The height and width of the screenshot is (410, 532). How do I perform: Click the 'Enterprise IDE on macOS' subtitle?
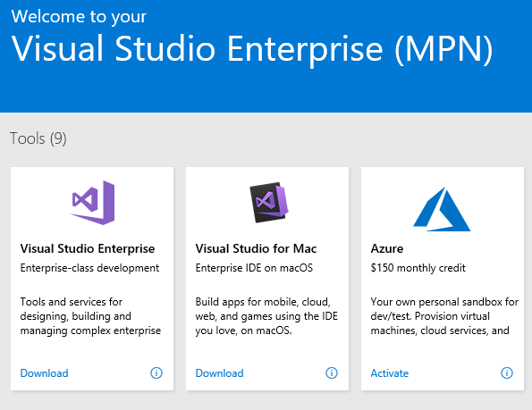(x=254, y=268)
